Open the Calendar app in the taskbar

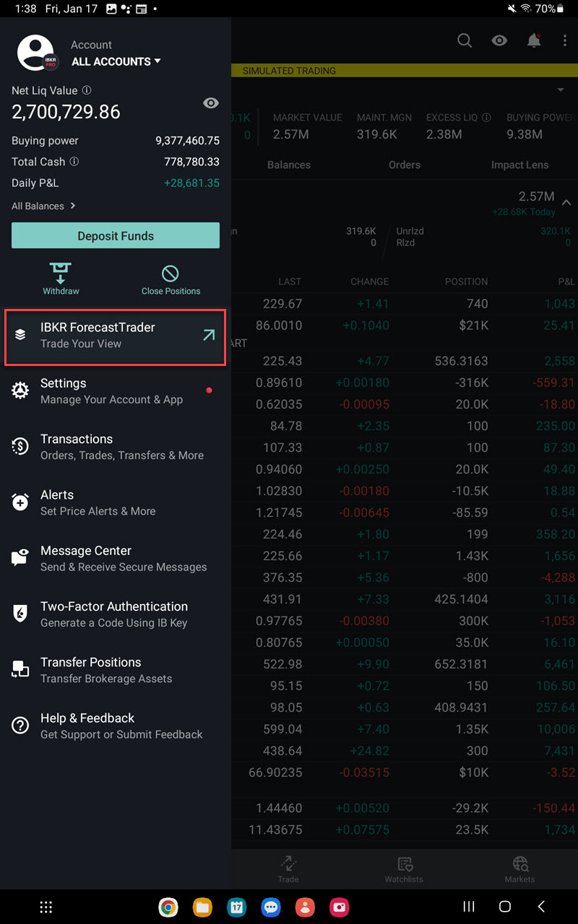point(236,907)
